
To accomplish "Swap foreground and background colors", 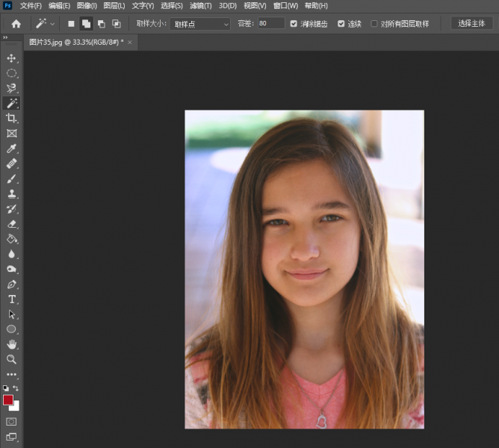I will tap(16, 388).
